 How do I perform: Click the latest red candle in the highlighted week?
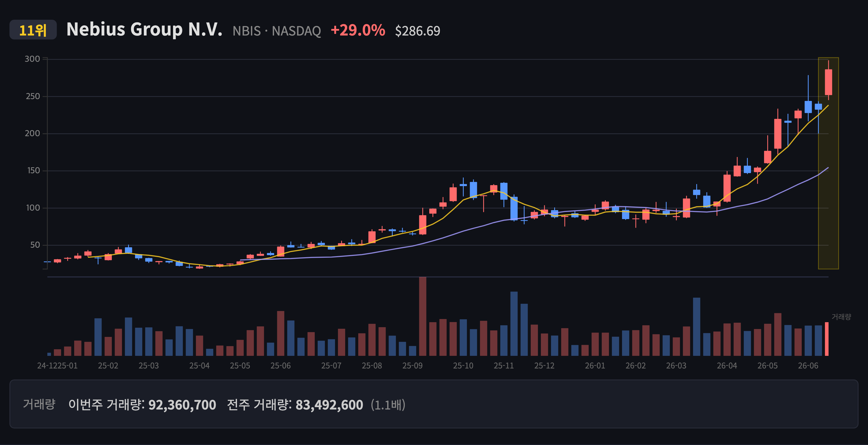(x=828, y=82)
